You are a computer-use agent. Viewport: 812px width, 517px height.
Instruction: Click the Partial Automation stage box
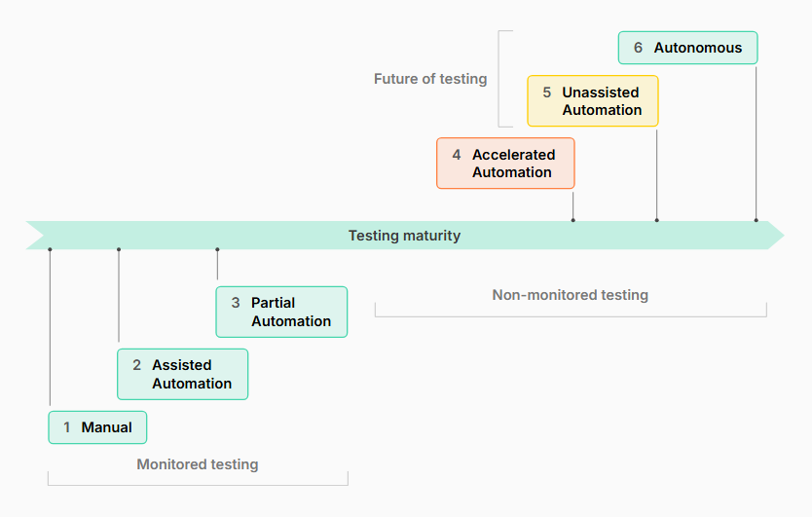point(281,312)
